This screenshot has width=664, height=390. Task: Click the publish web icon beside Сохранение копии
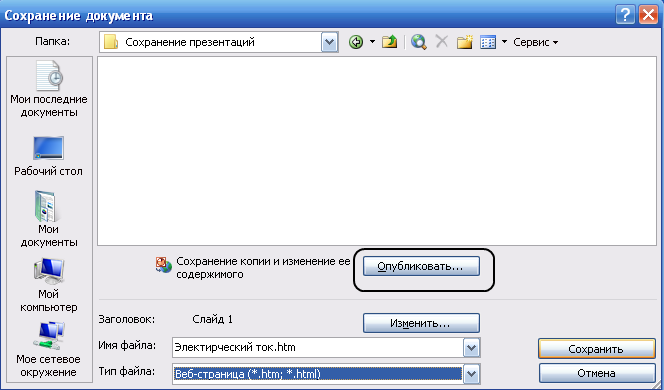pyautogui.click(x=163, y=265)
